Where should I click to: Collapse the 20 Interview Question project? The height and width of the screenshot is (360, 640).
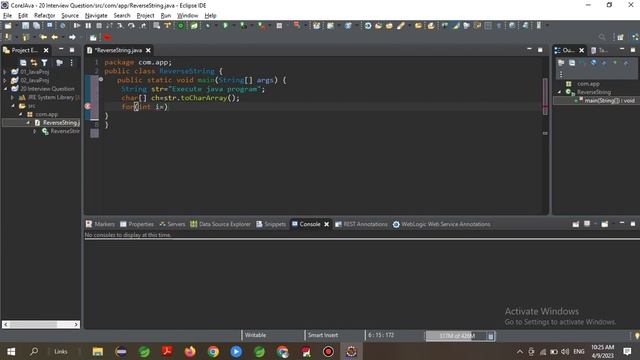coord(5,89)
